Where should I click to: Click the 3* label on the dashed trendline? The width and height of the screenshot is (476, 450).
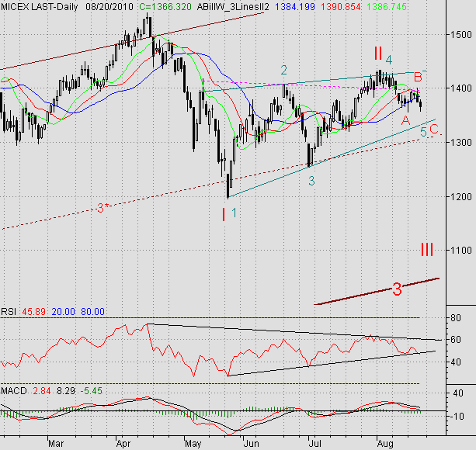coord(103,208)
